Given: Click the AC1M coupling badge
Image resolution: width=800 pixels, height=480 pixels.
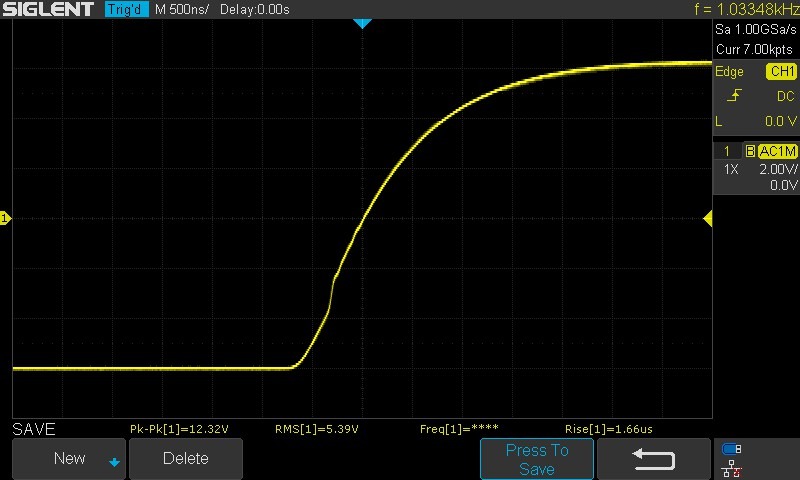Looking at the screenshot, I should [x=777, y=151].
